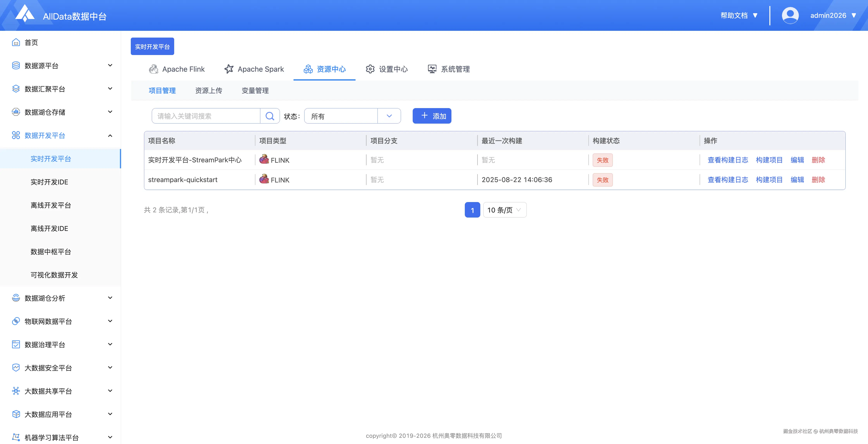Image resolution: width=868 pixels, height=444 pixels.
Task: Select the 变量管理 sub-tab
Action: (255, 90)
